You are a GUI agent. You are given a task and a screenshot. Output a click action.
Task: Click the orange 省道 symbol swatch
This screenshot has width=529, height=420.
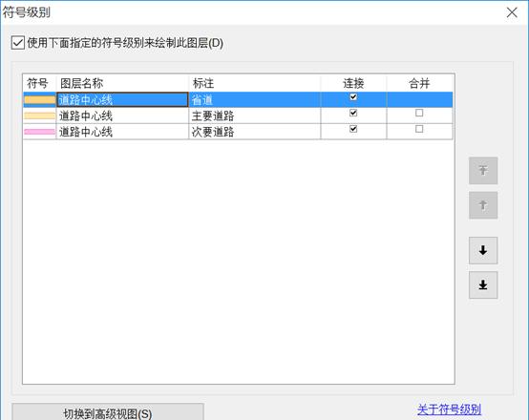(39, 100)
